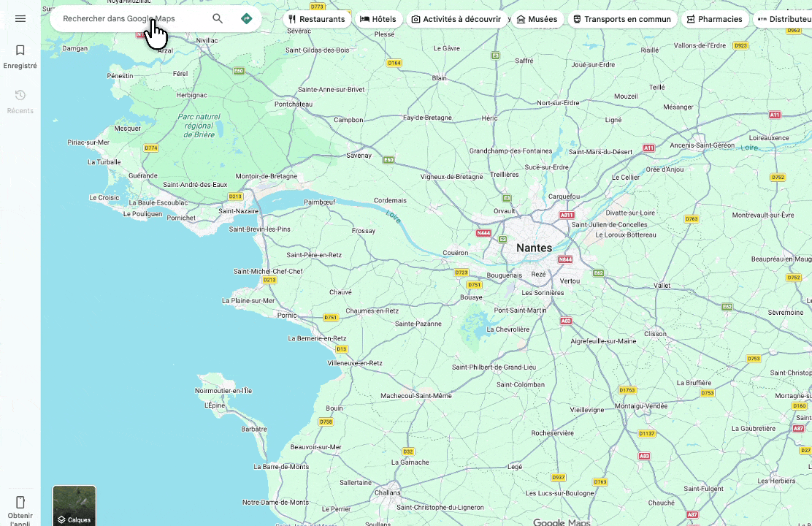Click the Montaigu-Vendée label
The width and height of the screenshot is (812, 526).
coord(641,405)
